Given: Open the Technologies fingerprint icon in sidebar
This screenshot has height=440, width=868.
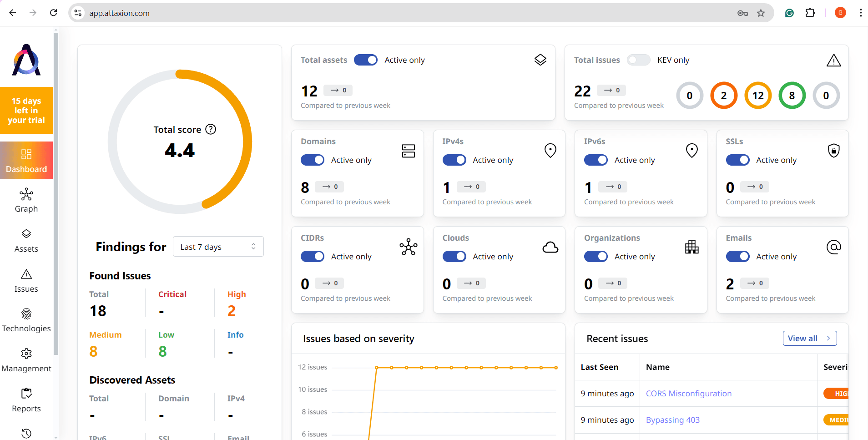Looking at the screenshot, I should click(26, 314).
